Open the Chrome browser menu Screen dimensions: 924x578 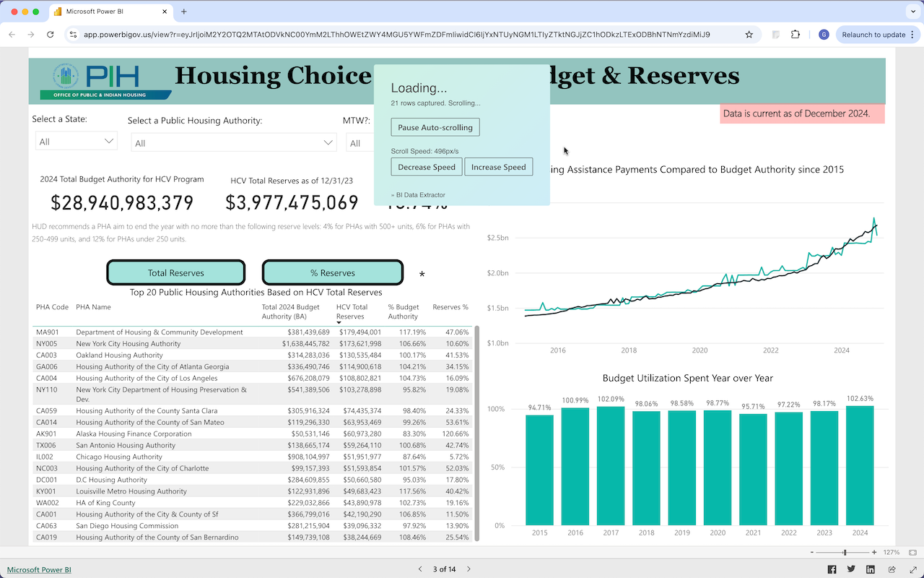coord(912,34)
